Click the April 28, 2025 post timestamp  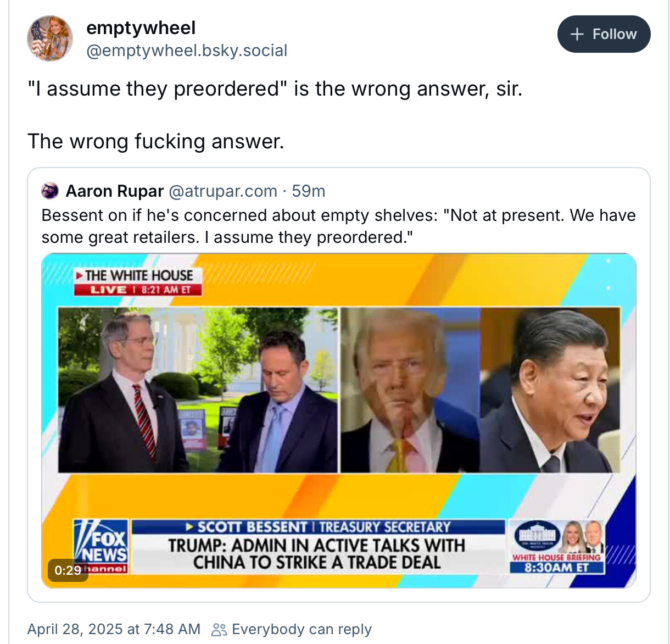[114, 629]
